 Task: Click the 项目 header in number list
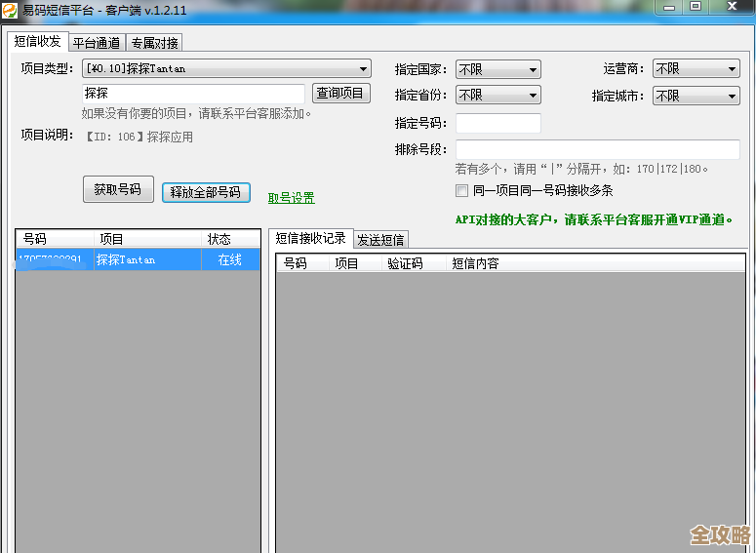point(147,239)
